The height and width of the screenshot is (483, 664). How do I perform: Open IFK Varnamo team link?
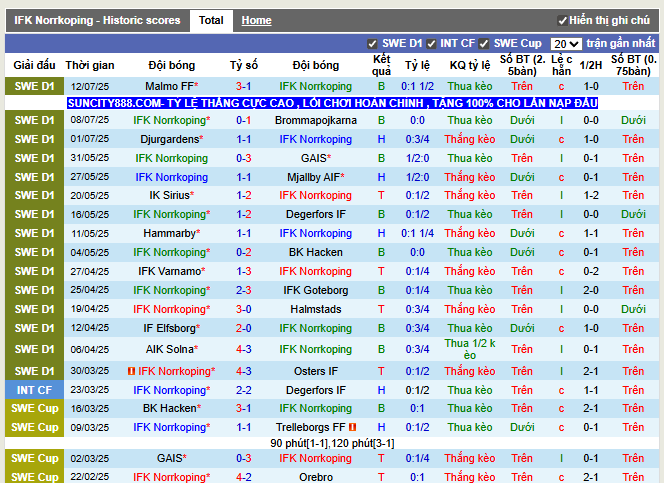click(x=169, y=271)
